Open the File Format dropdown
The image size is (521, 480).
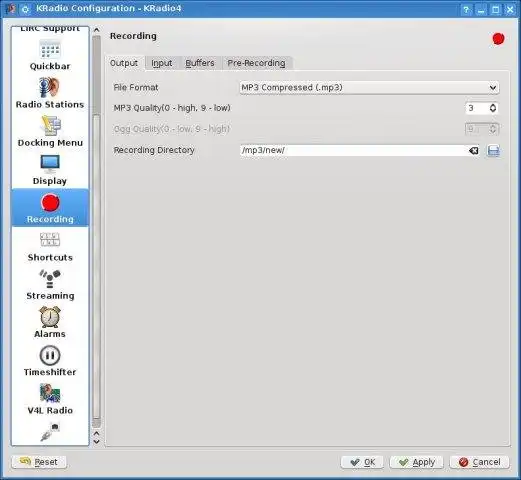[369, 88]
